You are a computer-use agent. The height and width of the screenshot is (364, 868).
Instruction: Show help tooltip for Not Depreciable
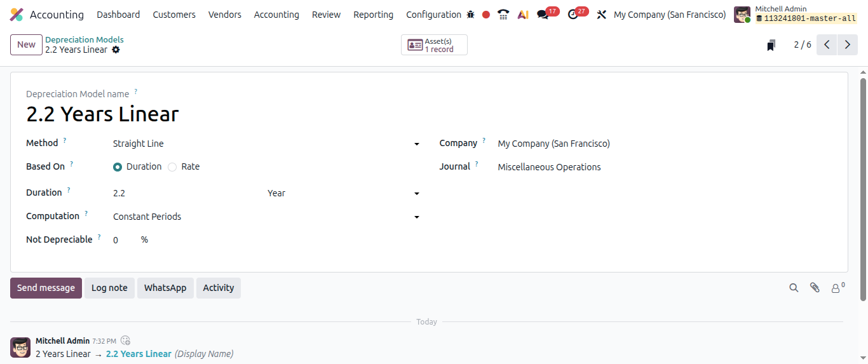click(98, 237)
